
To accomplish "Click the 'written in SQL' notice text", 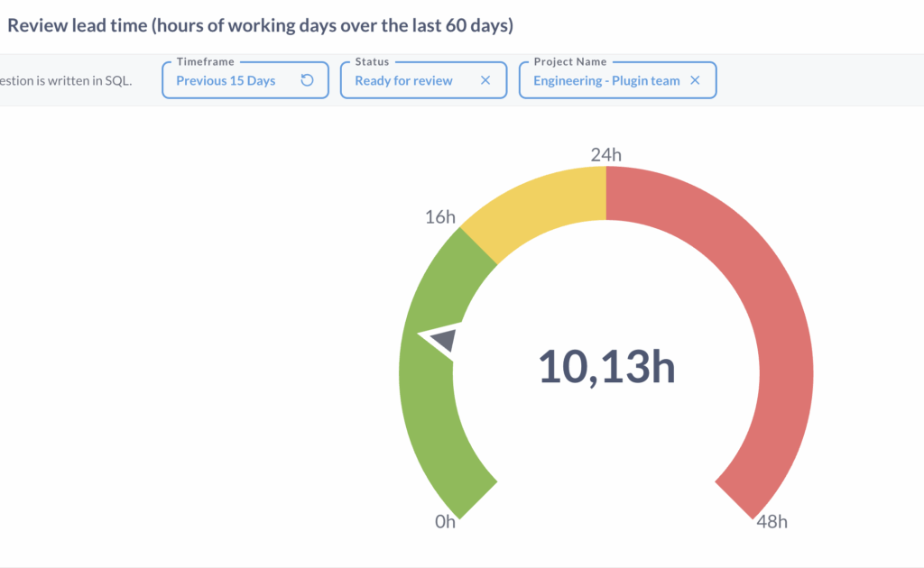I will [67, 80].
